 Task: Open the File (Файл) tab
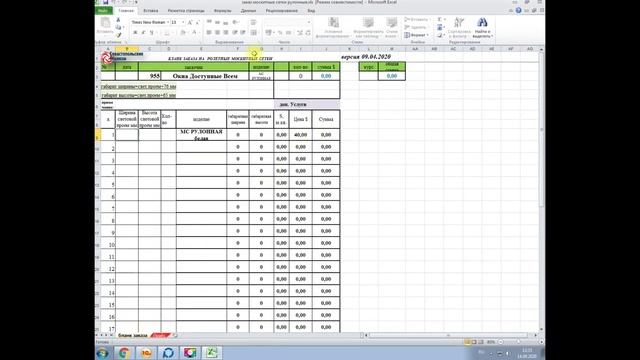point(103,11)
